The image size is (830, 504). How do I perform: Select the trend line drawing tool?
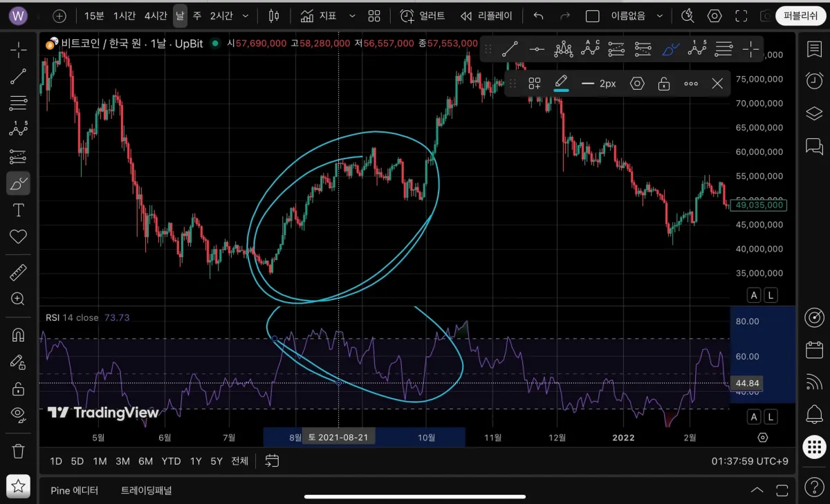click(18, 77)
